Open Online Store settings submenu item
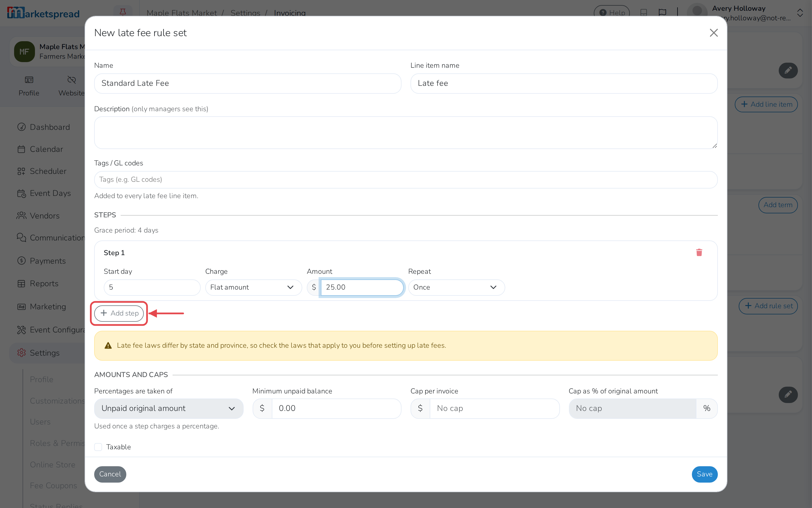The height and width of the screenshot is (508, 812). (53, 465)
